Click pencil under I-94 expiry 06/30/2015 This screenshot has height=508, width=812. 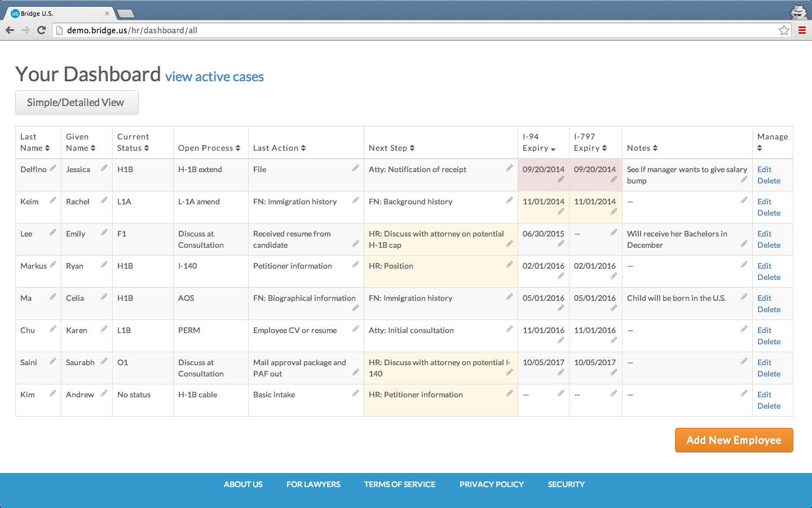(561, 244)
